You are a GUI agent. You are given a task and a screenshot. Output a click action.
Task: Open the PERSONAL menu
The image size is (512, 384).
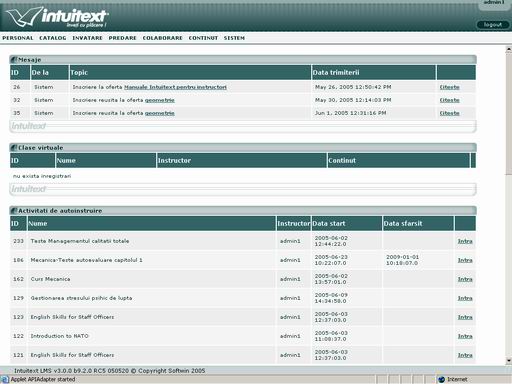18,38
